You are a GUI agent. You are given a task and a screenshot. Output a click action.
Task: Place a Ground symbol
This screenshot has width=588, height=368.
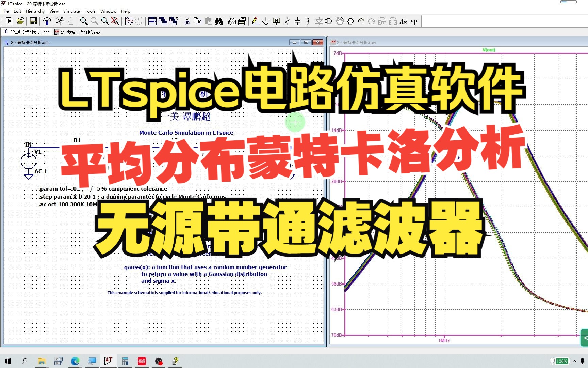pyautogui.click(x=266, y=21)
